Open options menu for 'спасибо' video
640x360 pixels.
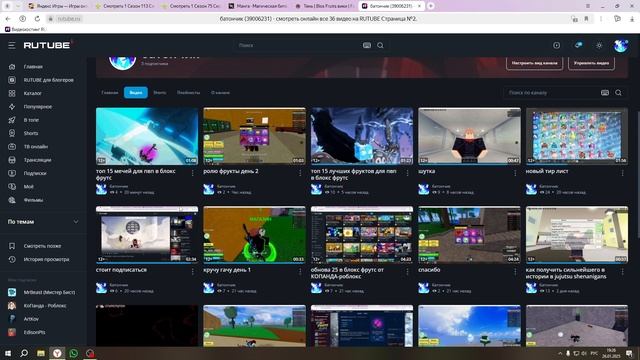[515, 272]
